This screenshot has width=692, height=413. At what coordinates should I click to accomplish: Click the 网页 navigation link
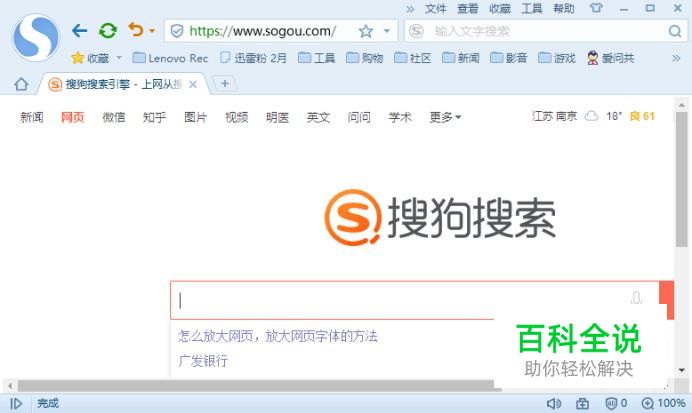[72, 117]
